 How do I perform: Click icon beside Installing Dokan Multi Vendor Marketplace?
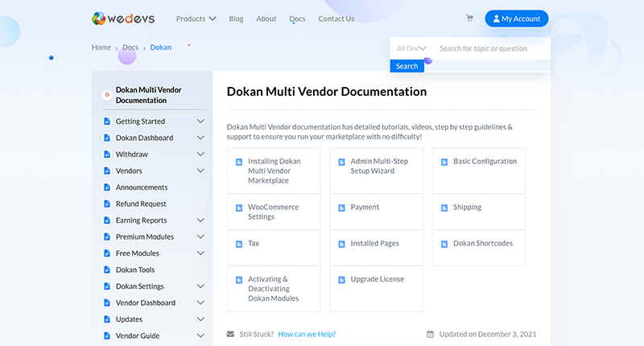(x=239, y=162)
